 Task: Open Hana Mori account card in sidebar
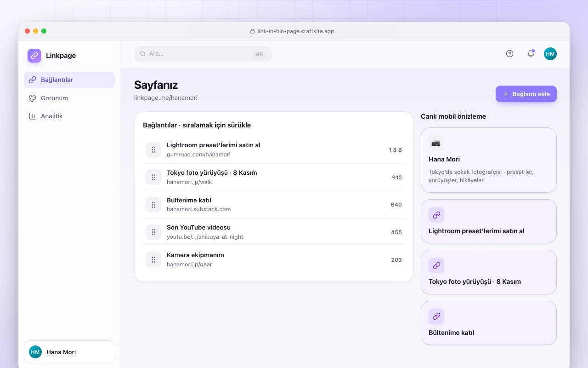tap(69, 352)
